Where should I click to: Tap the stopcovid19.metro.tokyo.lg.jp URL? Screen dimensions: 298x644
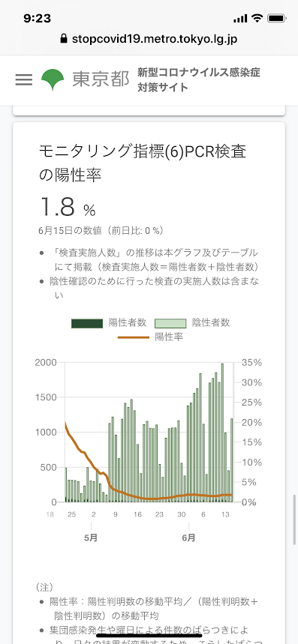[155, 39]
